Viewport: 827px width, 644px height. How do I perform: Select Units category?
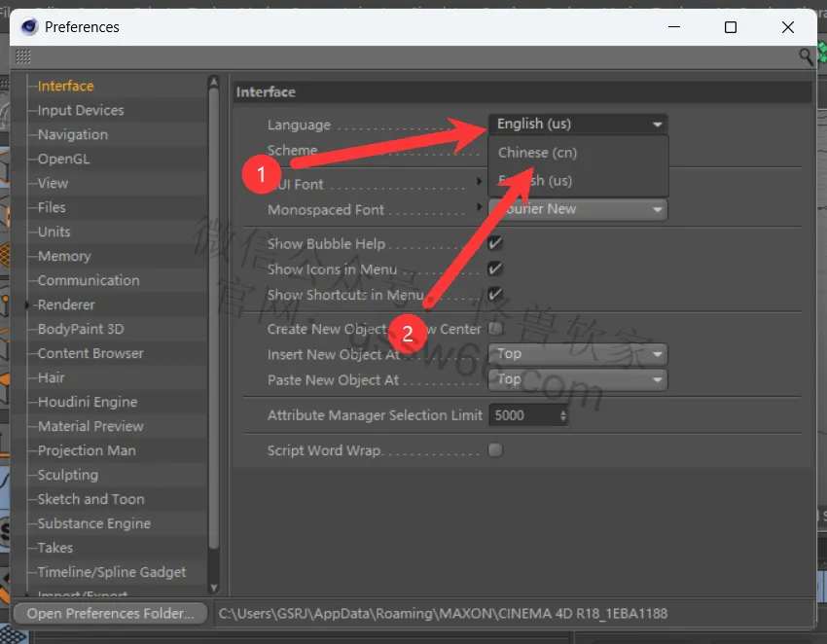tap(54, 232)
